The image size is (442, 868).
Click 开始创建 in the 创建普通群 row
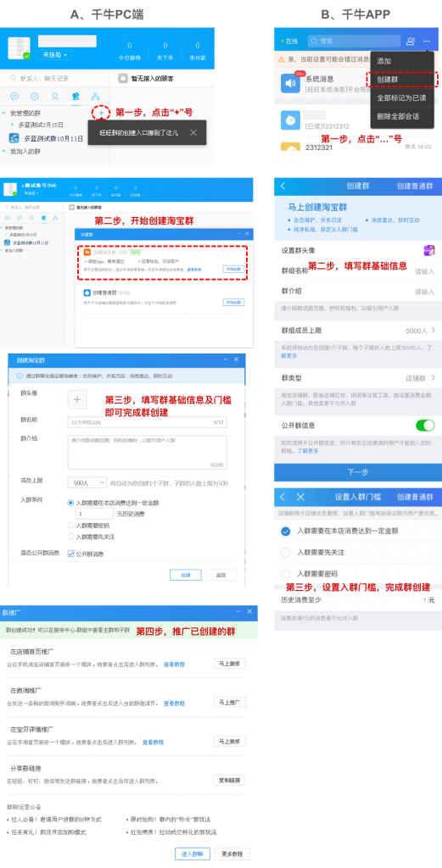(x=233, y=303)
